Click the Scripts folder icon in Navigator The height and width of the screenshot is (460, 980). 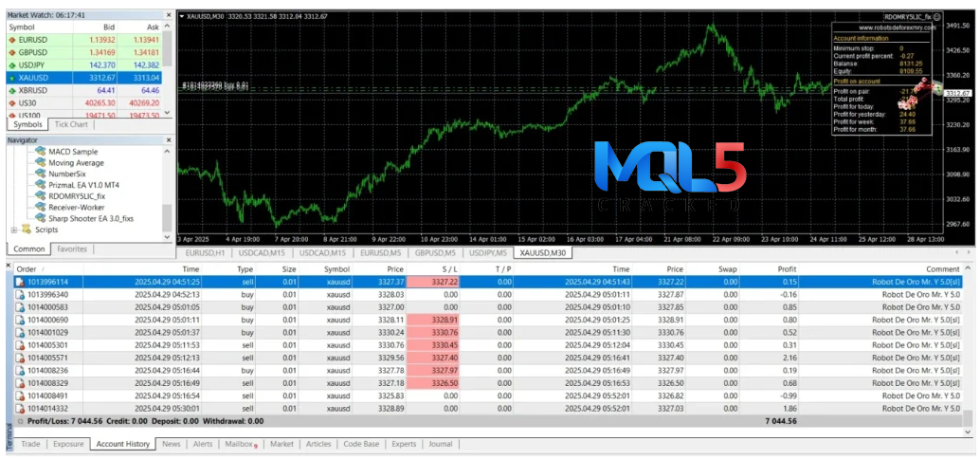(x=27, y=230)
